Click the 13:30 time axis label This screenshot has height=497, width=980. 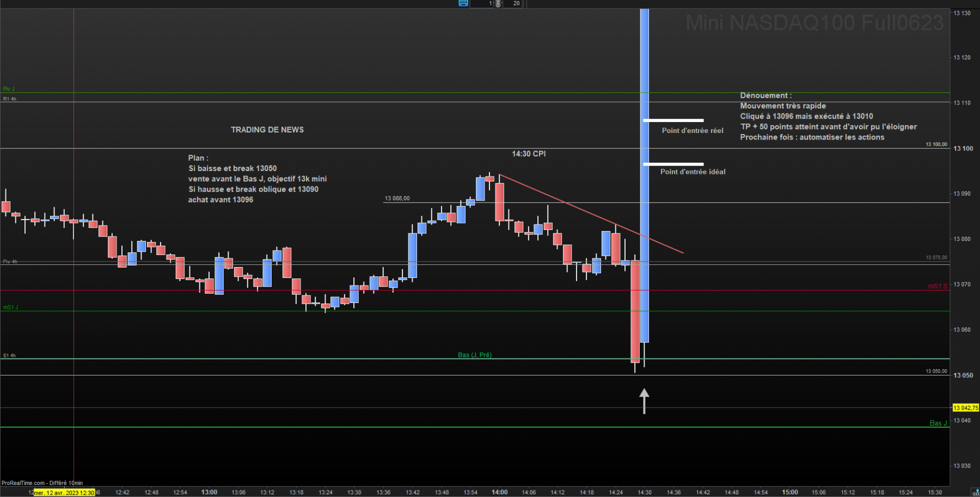[x=354, y=492]
